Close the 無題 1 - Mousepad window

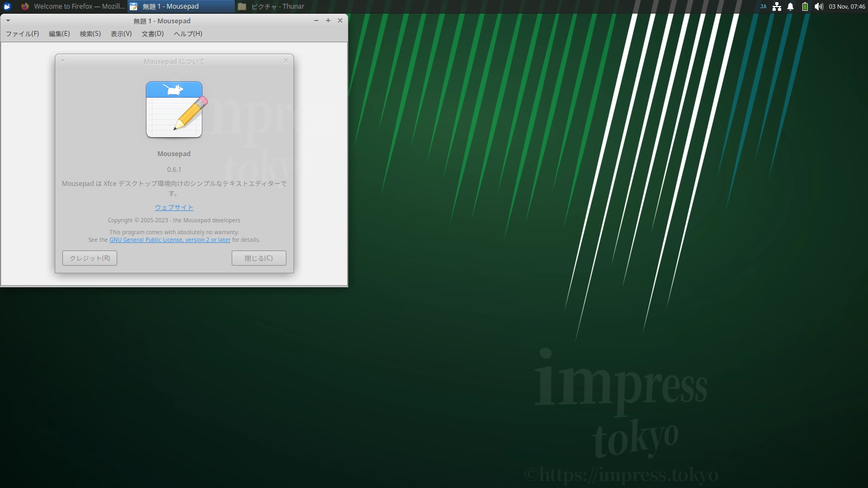[340, 21]
